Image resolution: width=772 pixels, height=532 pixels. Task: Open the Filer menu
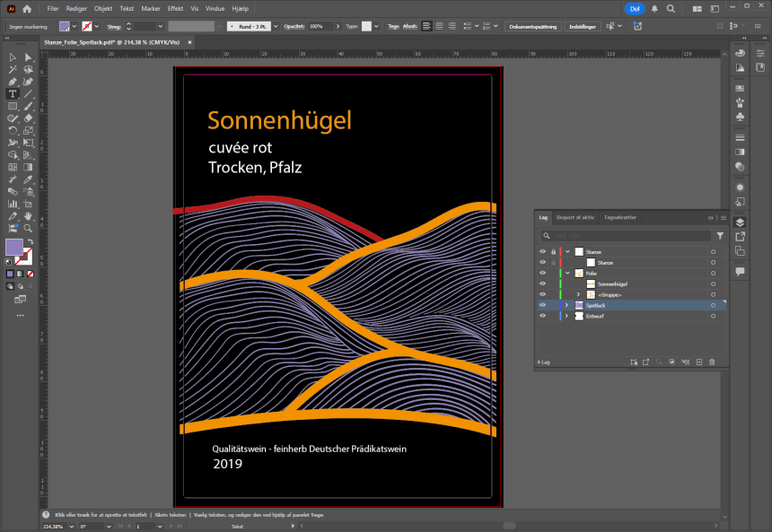click(x=53, y=9)
